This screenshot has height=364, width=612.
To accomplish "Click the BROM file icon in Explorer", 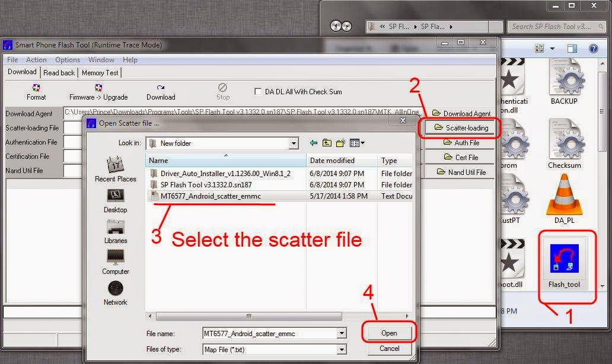I will 514,143.
